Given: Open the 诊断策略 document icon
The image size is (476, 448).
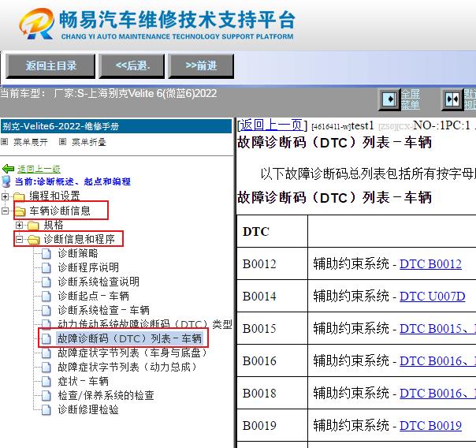Looking at the screenshot, I should 46,253.
